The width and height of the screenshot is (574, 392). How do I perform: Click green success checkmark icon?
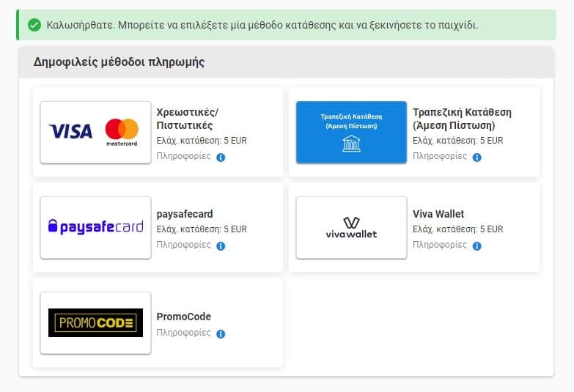34,25
